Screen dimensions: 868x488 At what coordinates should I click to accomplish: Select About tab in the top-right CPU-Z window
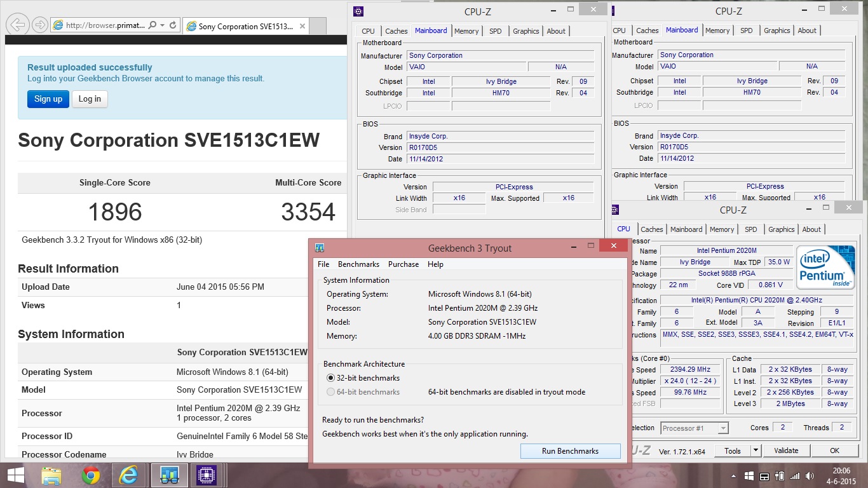pyautogui.click(x=807, y=30)
